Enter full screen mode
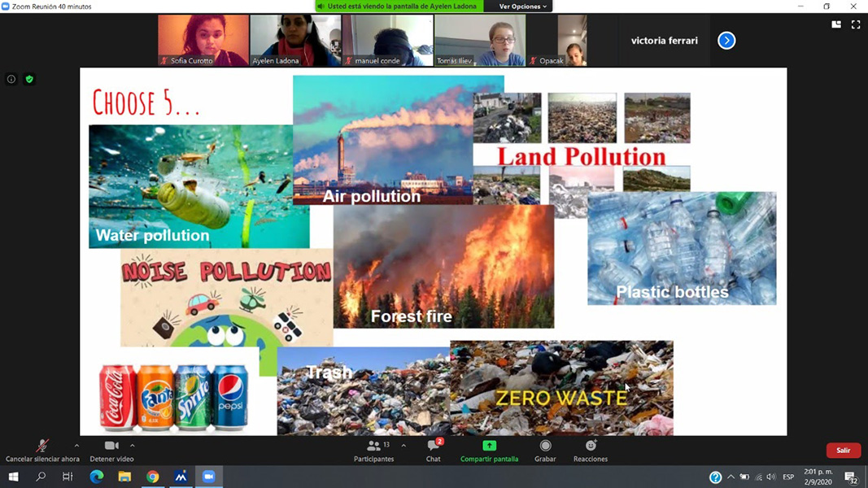This screenshot has height=488, width=868. [855, 25]
